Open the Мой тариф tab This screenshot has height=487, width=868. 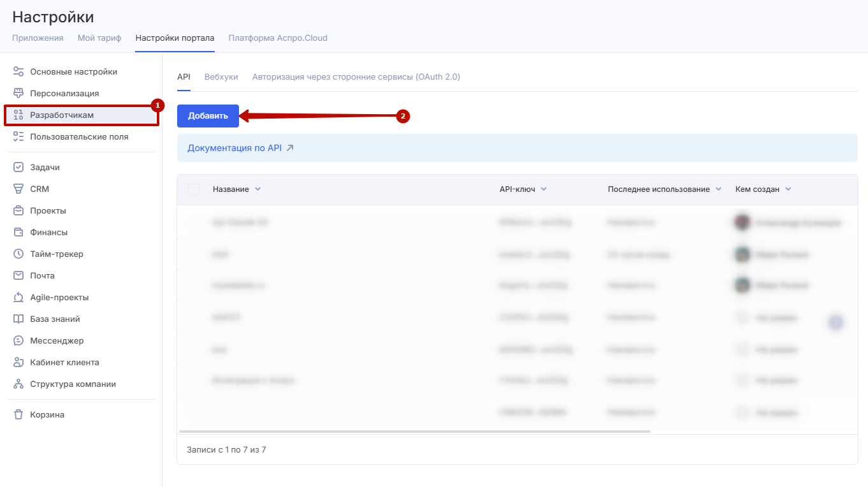(x=99, y=38)
